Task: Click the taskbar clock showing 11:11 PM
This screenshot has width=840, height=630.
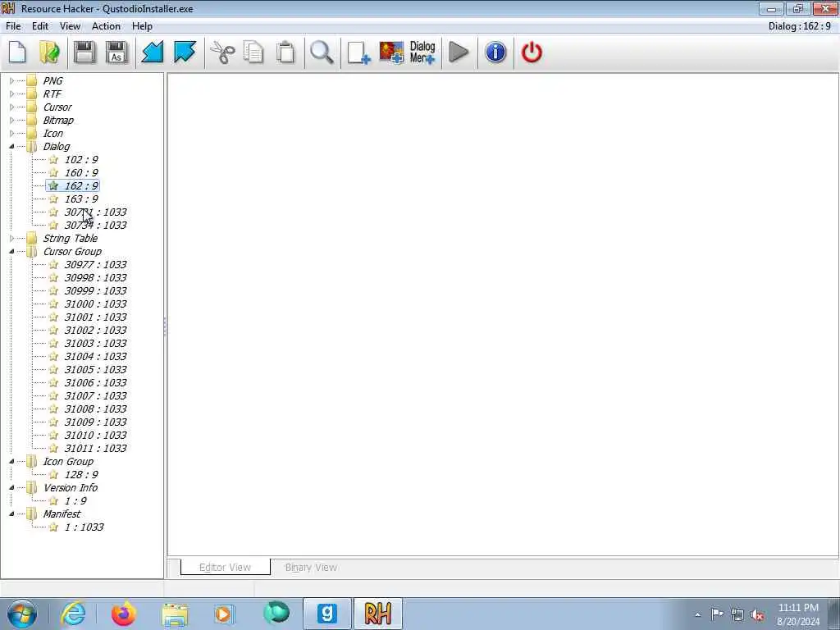Action: 798,614
